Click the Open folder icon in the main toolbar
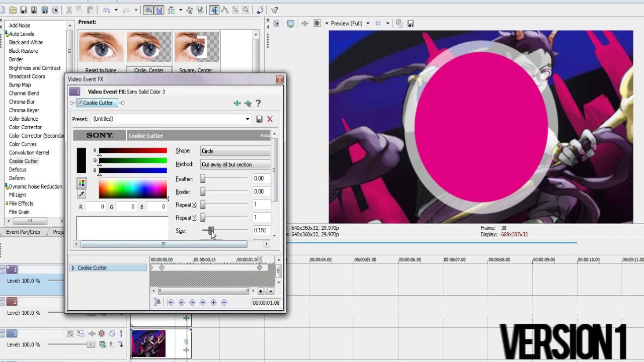Viewport: 644px width, 362px height. (13, 10)
